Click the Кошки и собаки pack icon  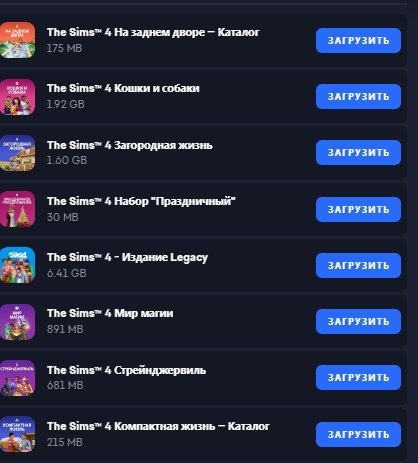(x=17, y=97)
